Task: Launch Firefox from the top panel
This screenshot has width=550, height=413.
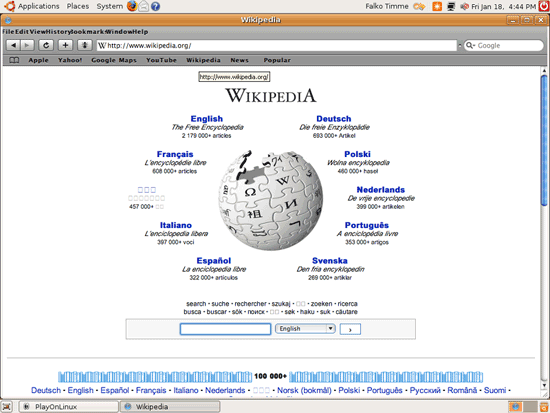Action: click(132, 6)
